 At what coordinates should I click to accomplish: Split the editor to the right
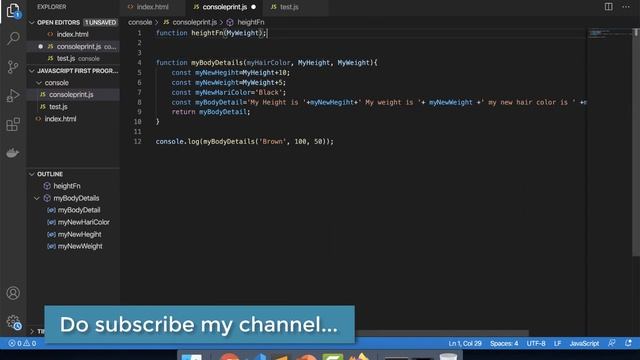[x=609, y=7]
